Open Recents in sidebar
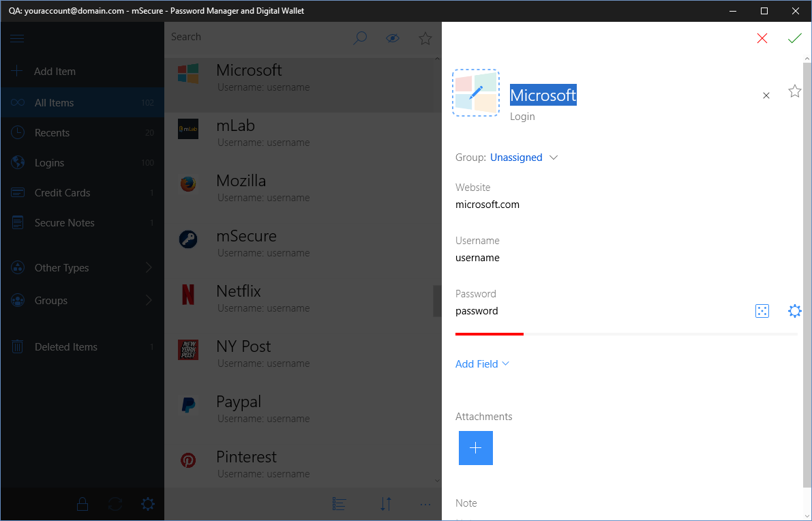Image resolution: width=812 pixels, height=521 pixels. (82, 132)
